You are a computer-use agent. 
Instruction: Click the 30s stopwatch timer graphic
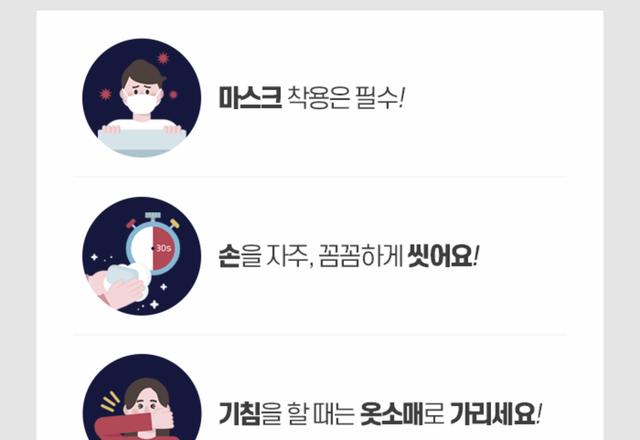(153, 244)
